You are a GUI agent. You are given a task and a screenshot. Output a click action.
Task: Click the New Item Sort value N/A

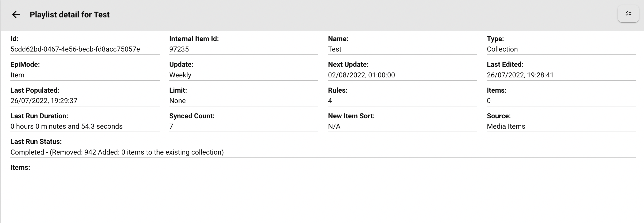point(334,126)
